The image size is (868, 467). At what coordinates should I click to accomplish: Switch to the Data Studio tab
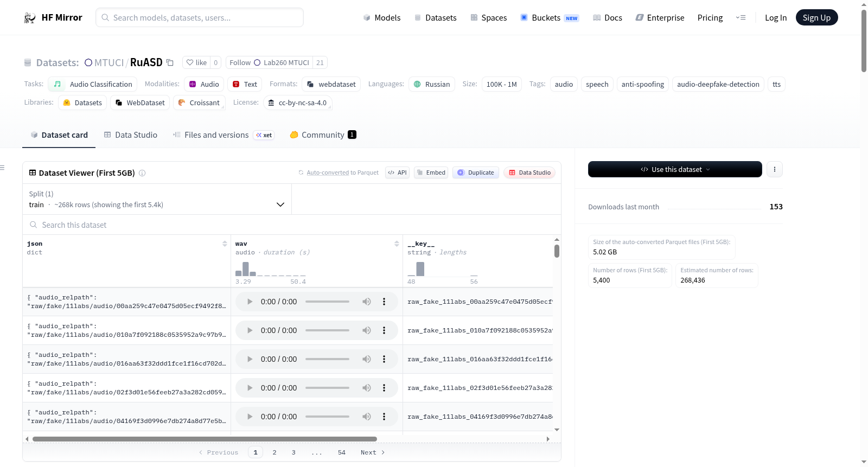(131, 135)
